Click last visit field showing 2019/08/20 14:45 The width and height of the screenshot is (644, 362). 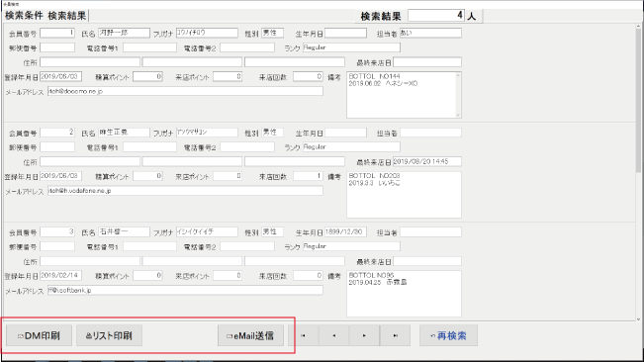(427, 161)
